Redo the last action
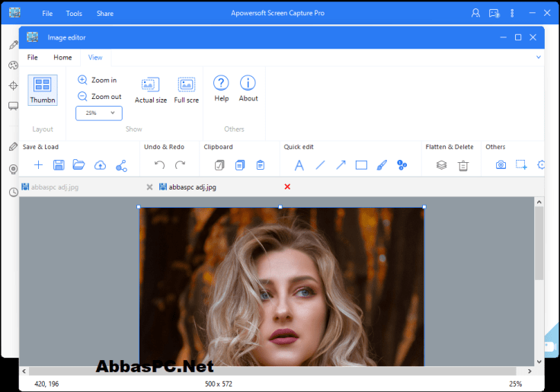The width and height of the screenshot is (560, 392). 180,164
